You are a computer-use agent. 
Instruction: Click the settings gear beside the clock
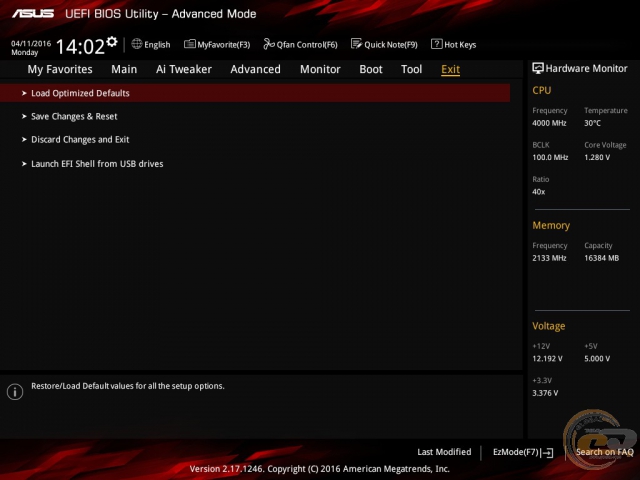point(111,42)
